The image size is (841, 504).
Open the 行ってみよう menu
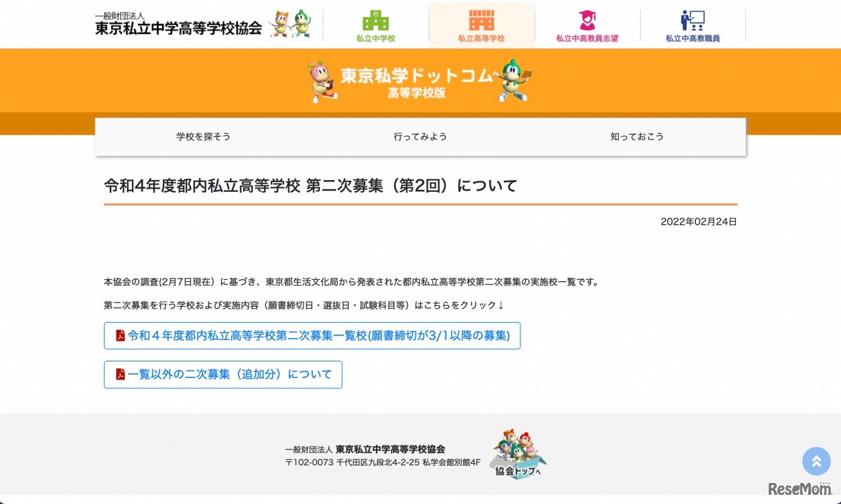(420, 137)
